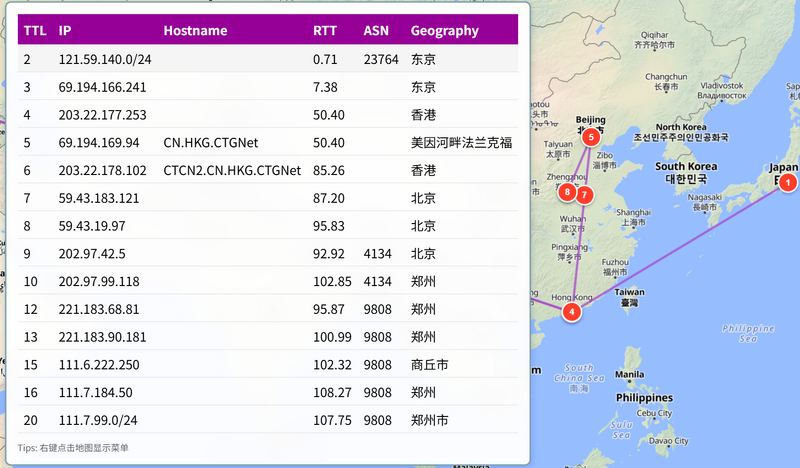
Task: Select IP 59.43.183.121 in the table
Action: [98, 198]
